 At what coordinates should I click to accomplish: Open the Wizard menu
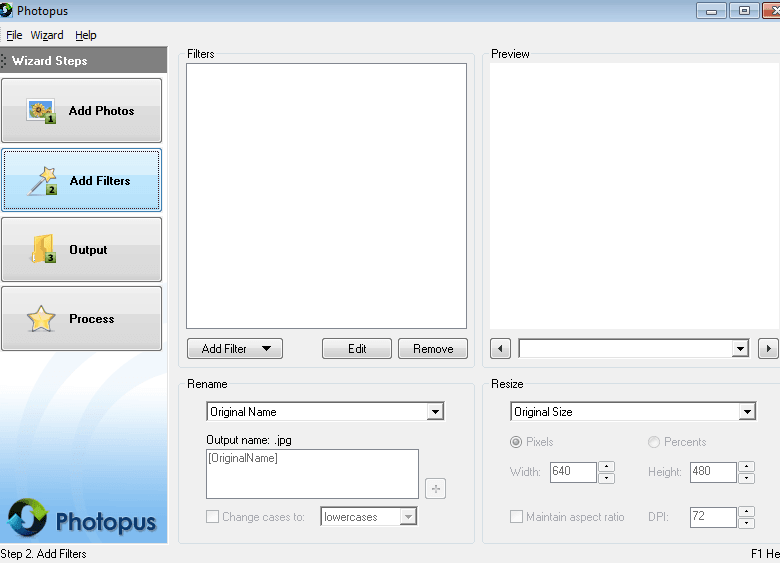[47, 35]
